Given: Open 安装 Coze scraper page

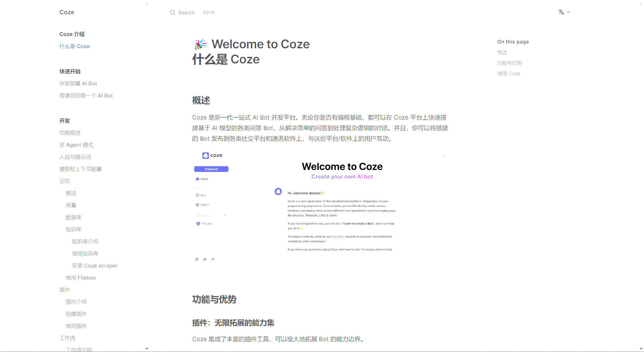Looking at the screenshot, I should tap(95, 266).
